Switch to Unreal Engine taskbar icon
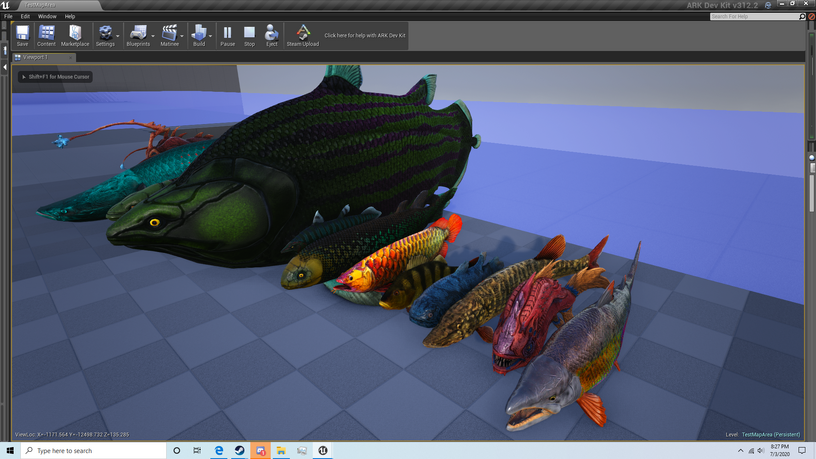The image size is (816, 459). [x=323, y=451]
